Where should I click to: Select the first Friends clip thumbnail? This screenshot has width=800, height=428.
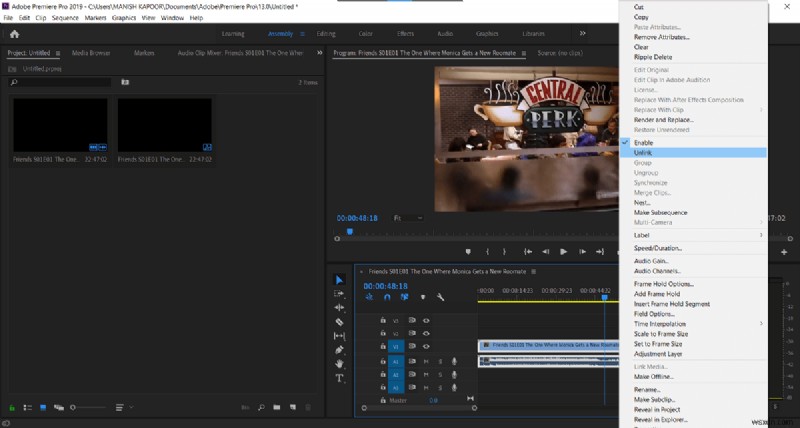(x=59, y=124)
